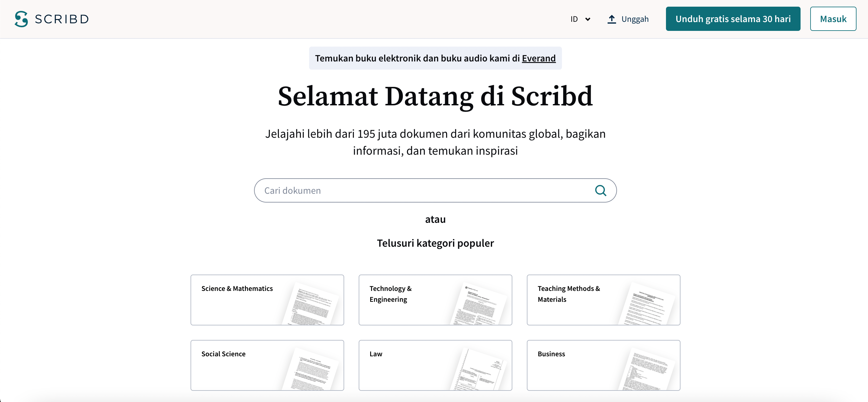Image resolution: width=868 pixels, height=402 pixels.
Task: Click the Social Science category card
Action: pos(267,365)
